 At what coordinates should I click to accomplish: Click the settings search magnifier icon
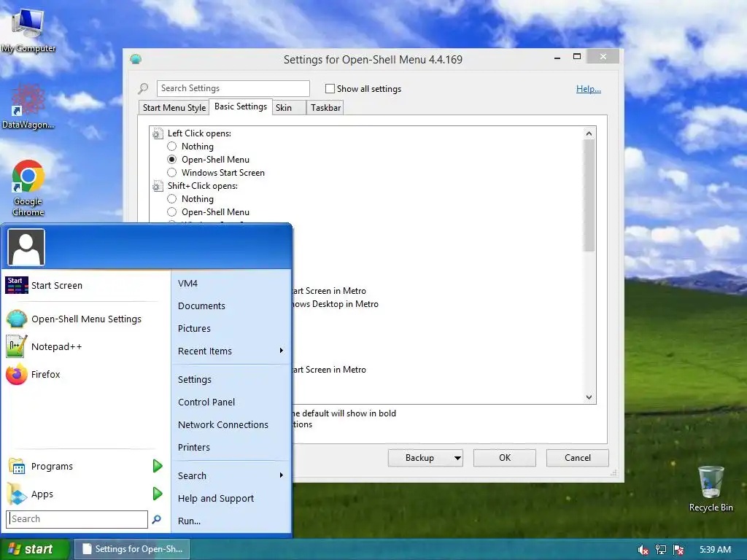tap(143, 88)
